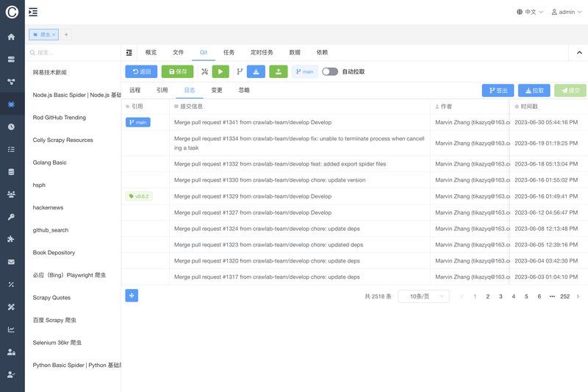
Task: Enable the 自动拉取 auto pull switch
Action: (x=330, y=71)
